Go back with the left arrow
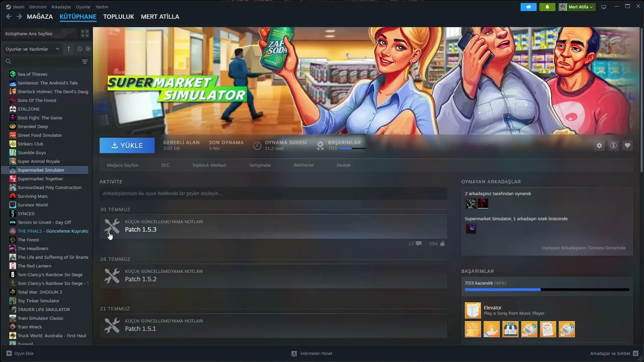644x362 pixels. [x=9, y=17]
